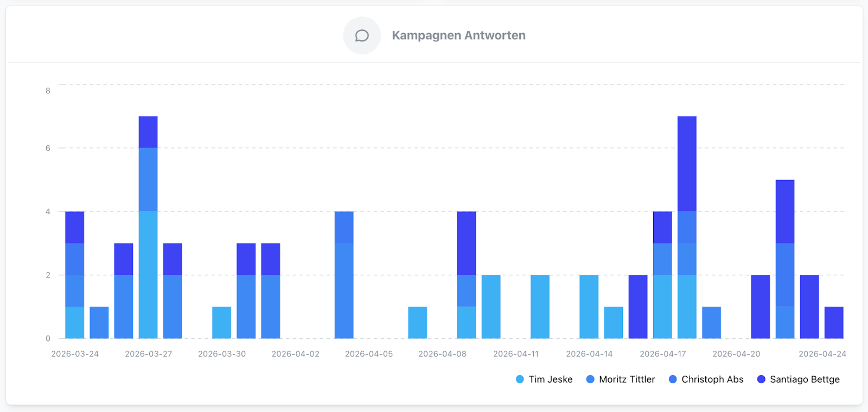Hide the Moritz Tittler series via legend label
Screen dimensions: 868x412
tap(627, 379)
